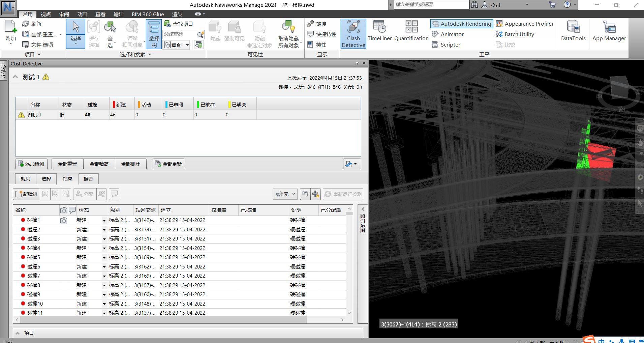Open the 无 isolation dropdown
This screenshot has width=644, height=343.
[285, 194]
